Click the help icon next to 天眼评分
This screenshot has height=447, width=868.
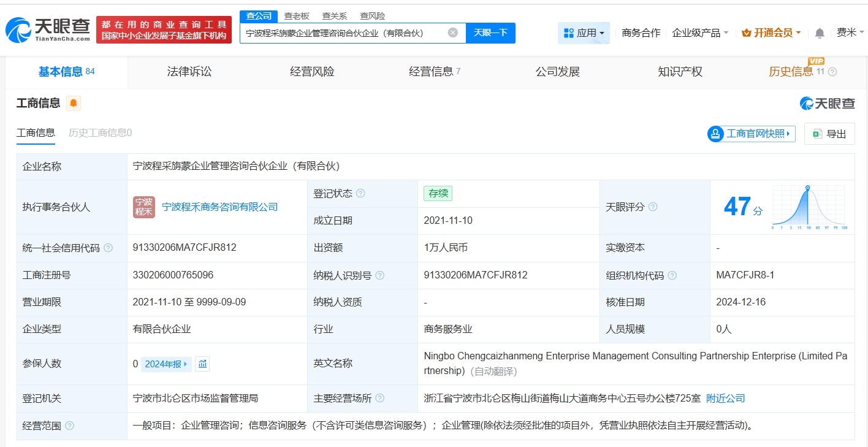tap(652, 207)
